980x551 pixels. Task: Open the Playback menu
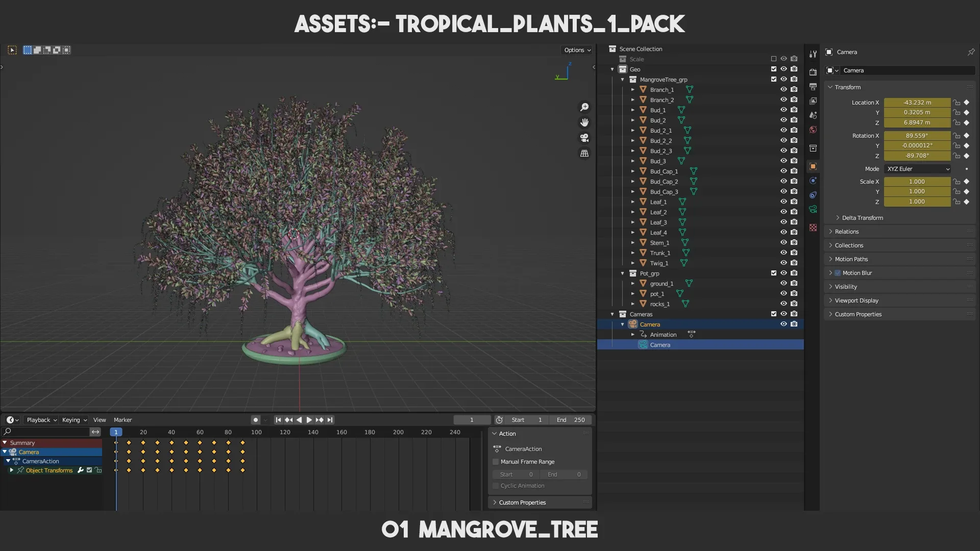point(41,420)
